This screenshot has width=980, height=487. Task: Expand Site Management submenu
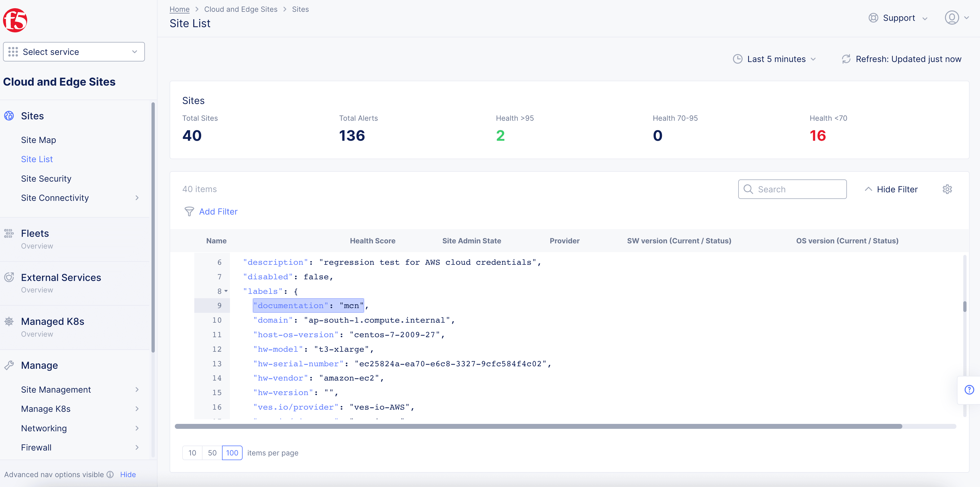coord(137,390)
